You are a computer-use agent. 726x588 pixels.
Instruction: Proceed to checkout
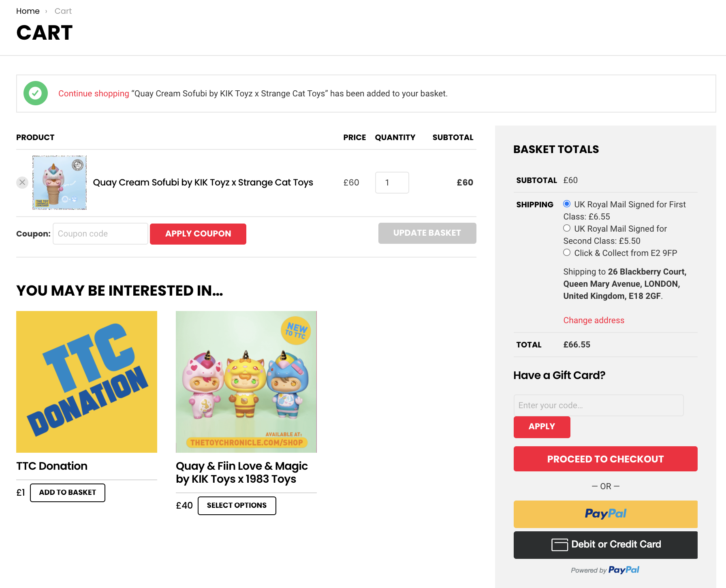(605, 459)
